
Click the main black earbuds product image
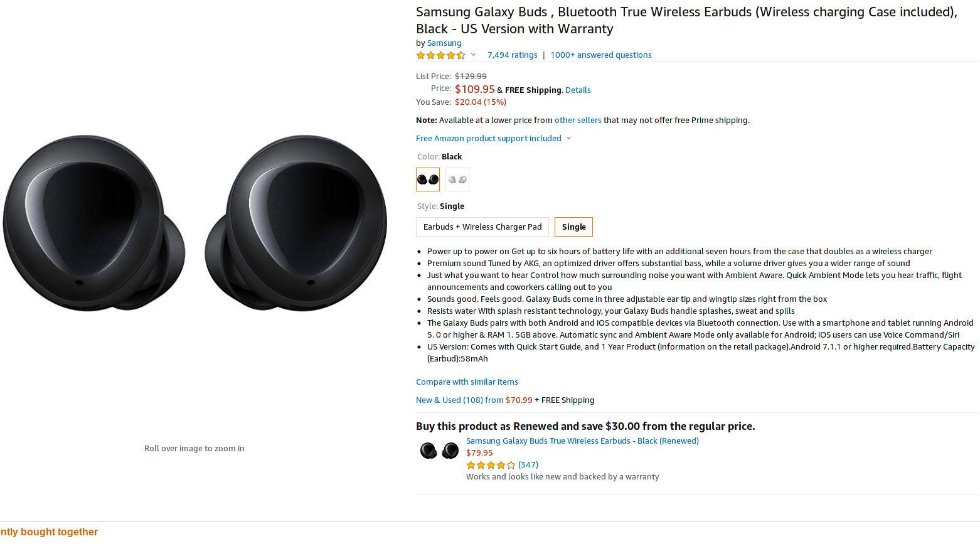point(194,223)
